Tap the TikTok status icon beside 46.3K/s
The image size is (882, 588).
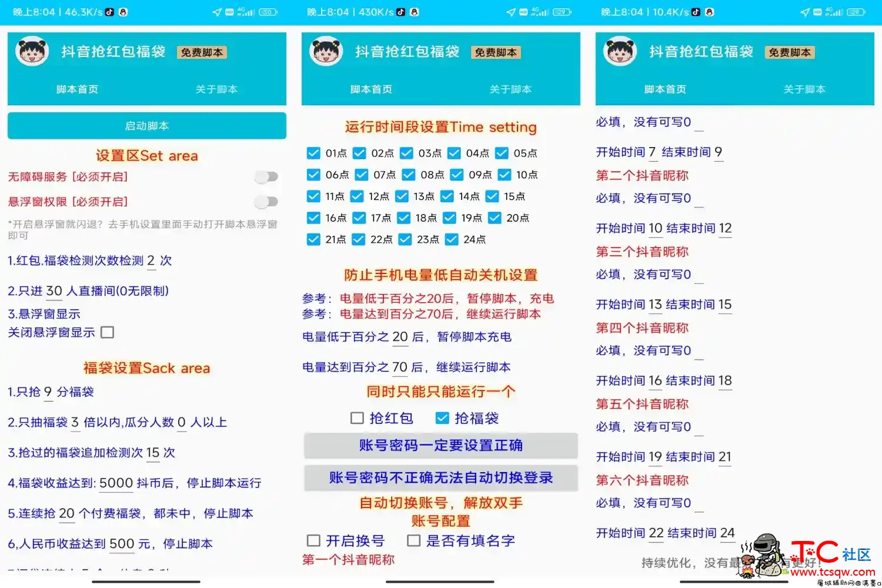pyautogui.click(x=109, y=12)
